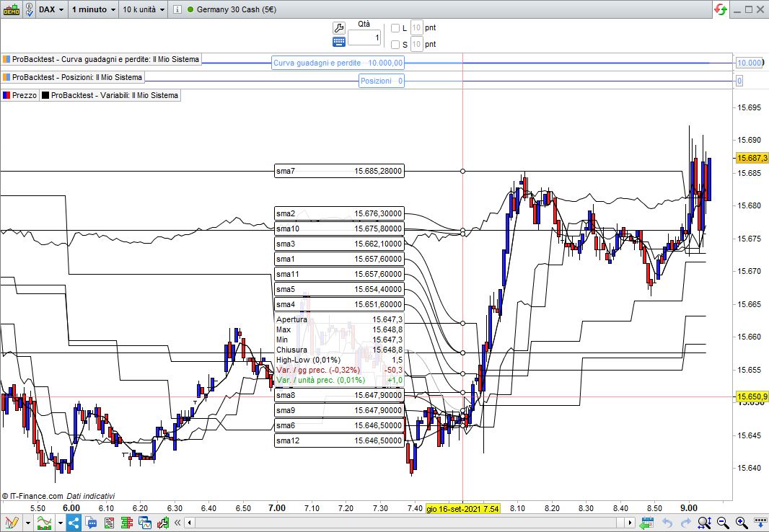Click the blue share icon
Screen dimensions: 769x532
[74, 523]
